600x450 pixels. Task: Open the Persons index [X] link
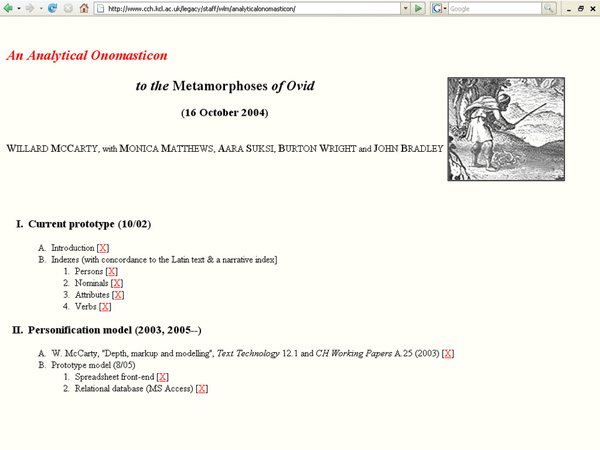tap(112, 271)
